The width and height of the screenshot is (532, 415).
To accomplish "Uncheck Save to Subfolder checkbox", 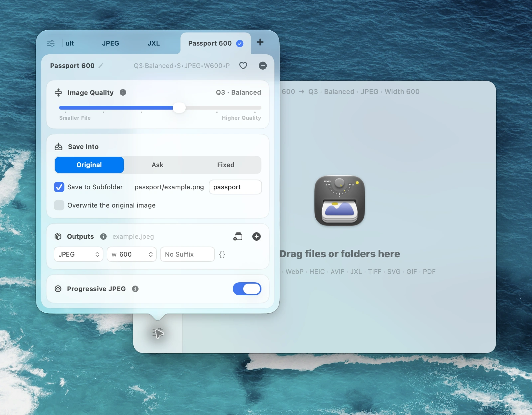I will pyautogui.click(x=59, y=187).
